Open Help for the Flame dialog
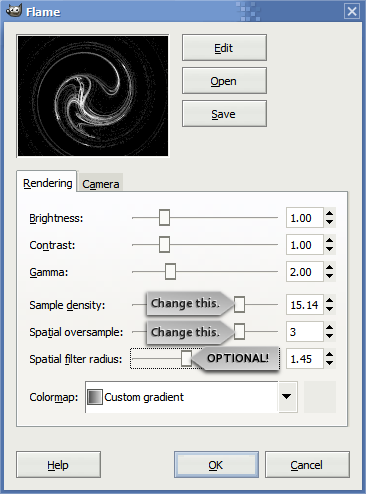The height and width of the screenshot is (494, 366). click(x=58, y=465)
